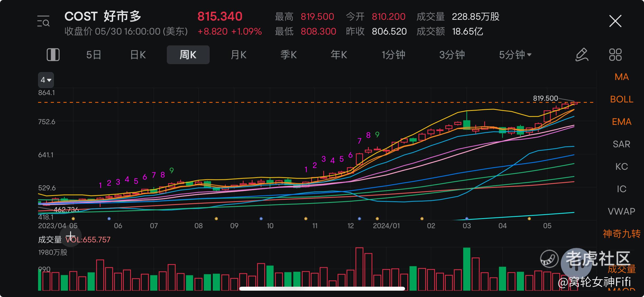
Task: Click the VOL:655.757 volume readout
Action: click(x=88, y=240)
